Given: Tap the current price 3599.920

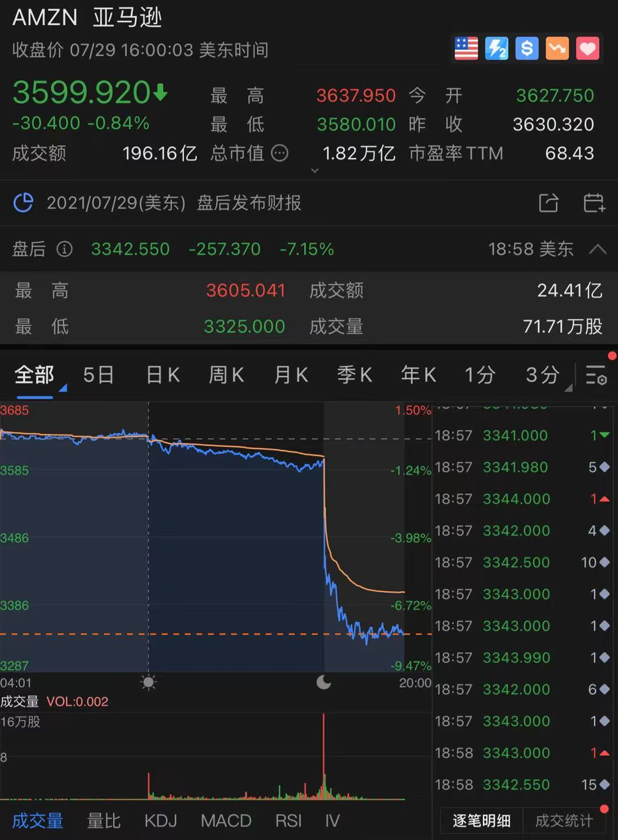Looking at the screenshot, I should coord(82,92).
